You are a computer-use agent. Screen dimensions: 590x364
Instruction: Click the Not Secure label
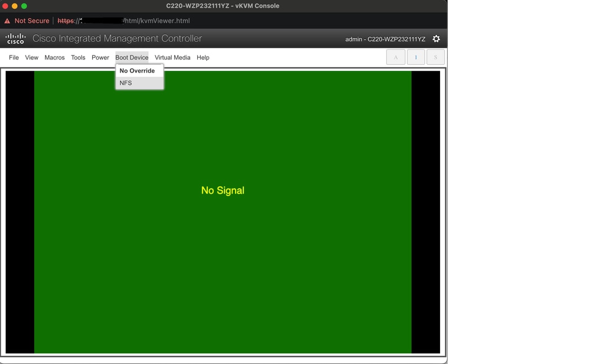pos(32,21)
